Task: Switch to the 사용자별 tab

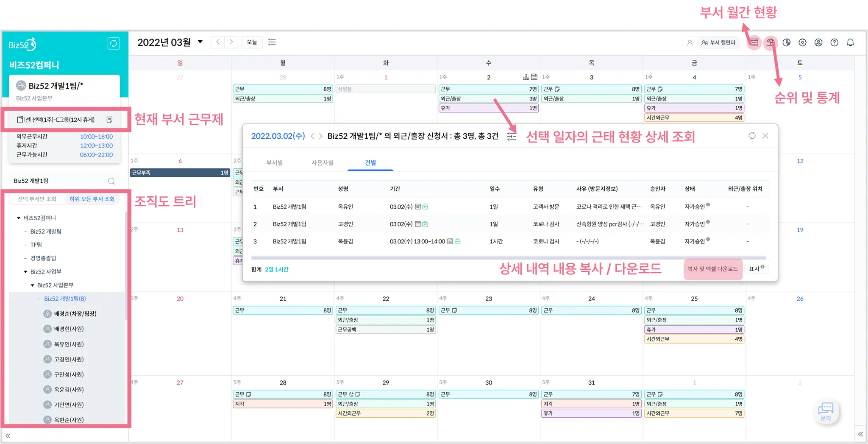Action: 323,163
